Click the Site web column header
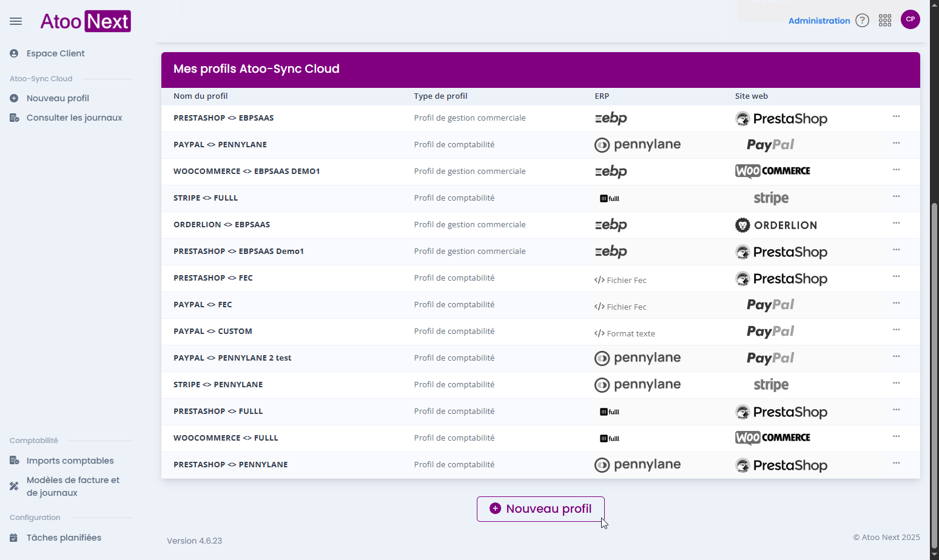This screenshot has height=560, width=939. [751, 96]
